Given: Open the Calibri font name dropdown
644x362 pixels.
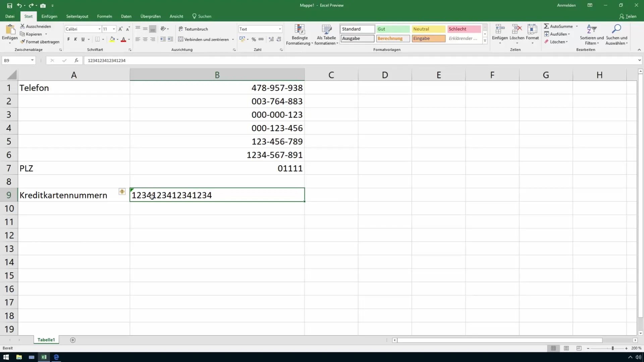Looking at the screenshot, I should coord(99,29).
